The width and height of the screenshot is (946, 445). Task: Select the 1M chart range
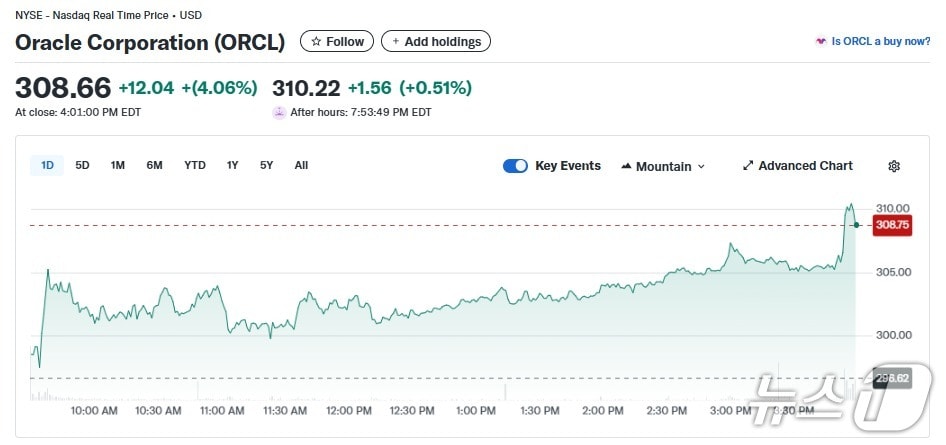[x=117, y=165]
